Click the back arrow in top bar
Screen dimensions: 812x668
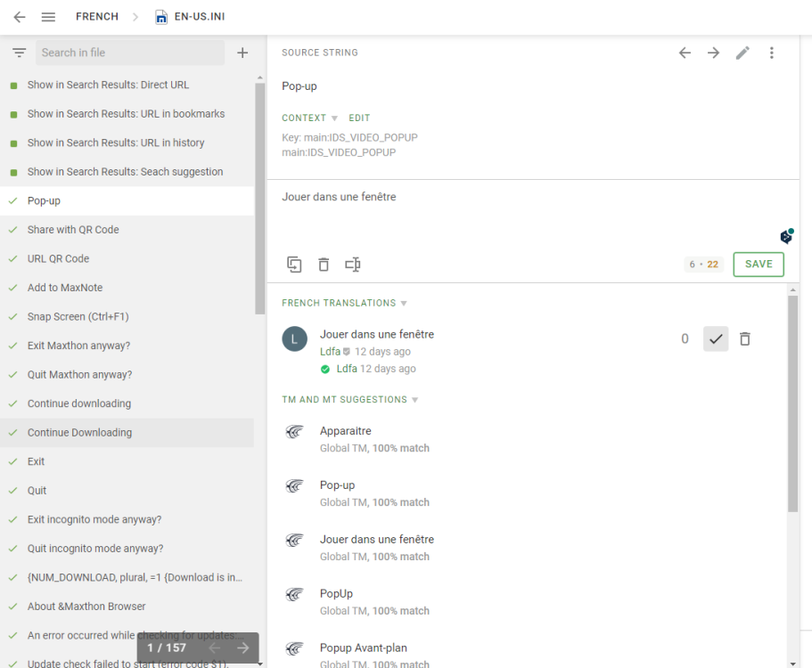pos(20,17)
